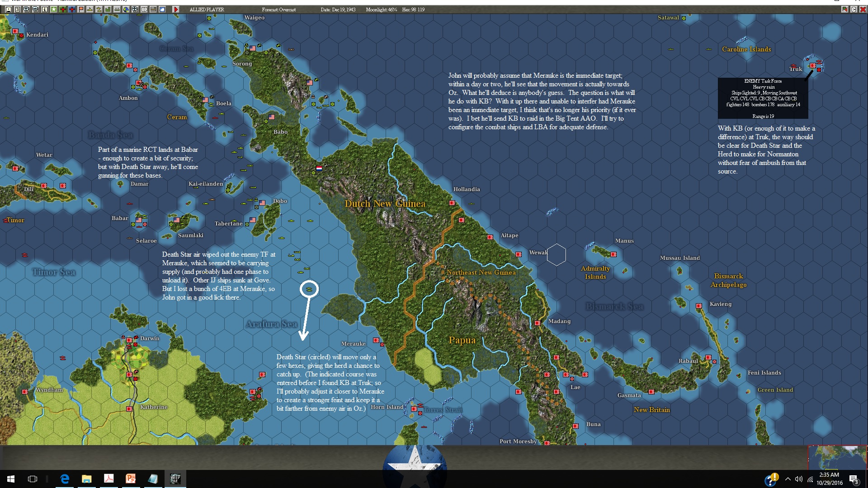Expand the hidden system tray icons chevron
This screenshot has height=488, width=868.
(788, 479)
